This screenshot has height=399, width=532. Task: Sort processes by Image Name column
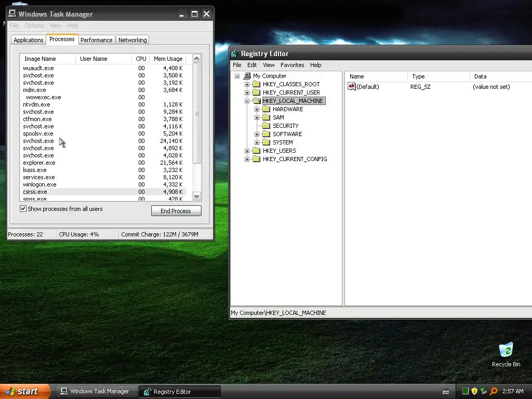click(48, 59)
